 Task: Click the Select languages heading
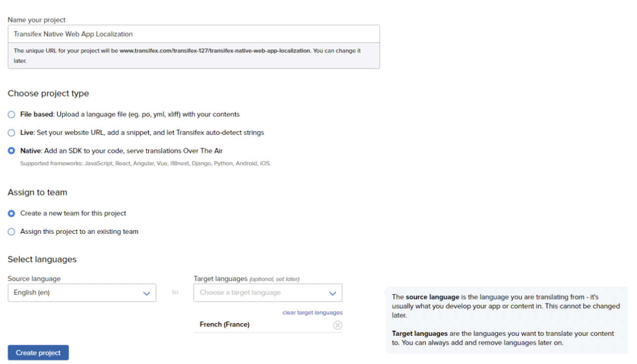pos(42,259)
